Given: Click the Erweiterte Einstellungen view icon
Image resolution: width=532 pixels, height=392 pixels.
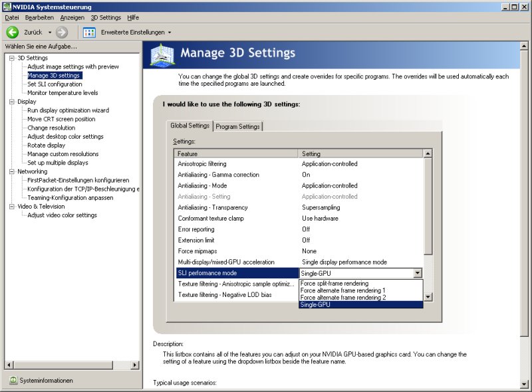Looking at the screenshot, I should click(89, 33).
